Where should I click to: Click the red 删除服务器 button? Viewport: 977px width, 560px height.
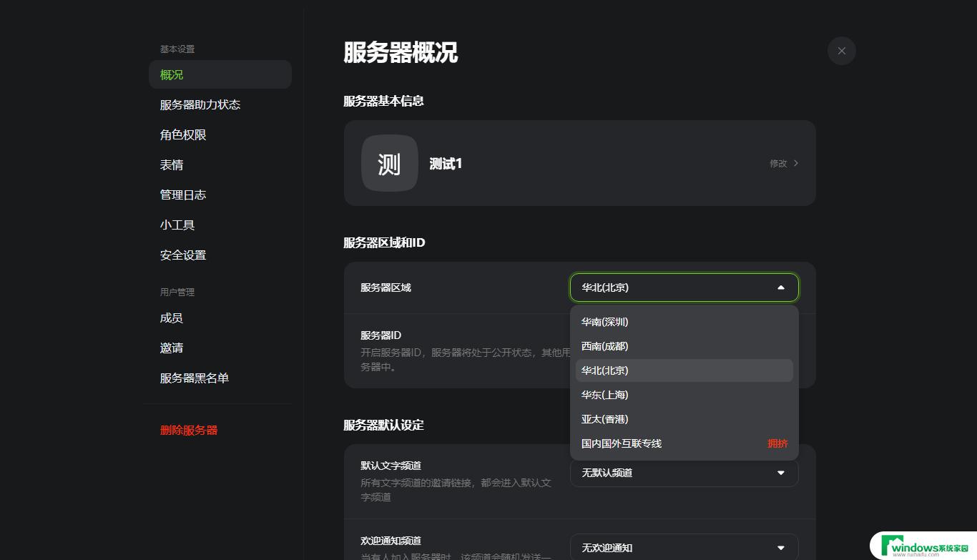189,430
